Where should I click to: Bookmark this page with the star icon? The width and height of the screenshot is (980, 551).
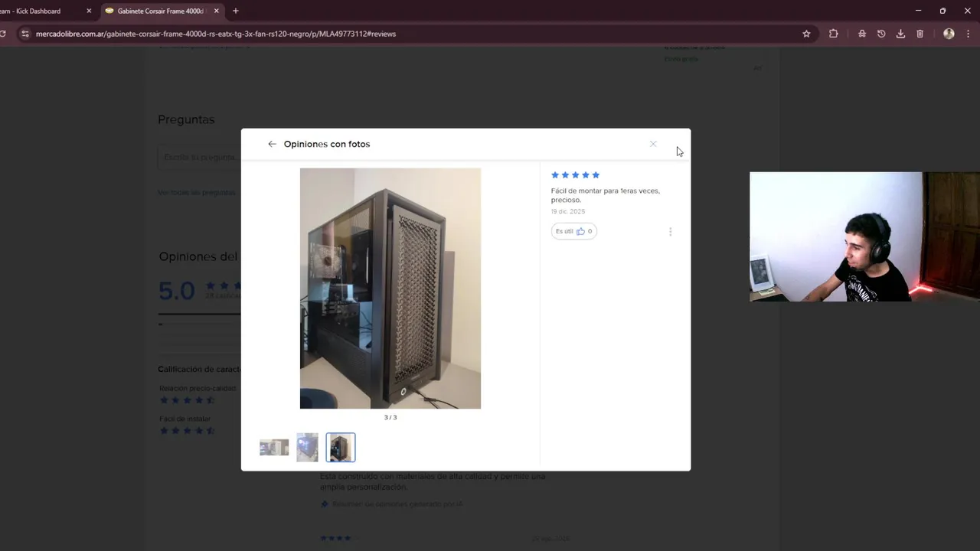coord(806,34)
